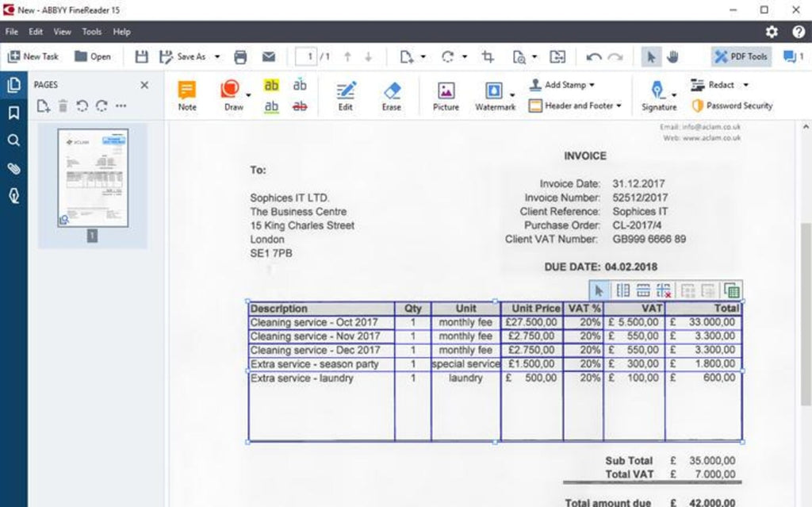Screen dimensions: 812x507
Task: Open the comments panel icon
Action: point(793,56)
